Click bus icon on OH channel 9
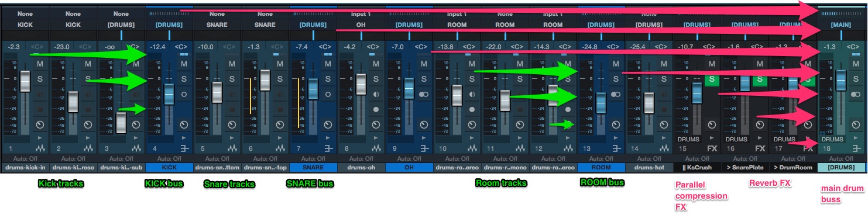The width and height of the screenshot is (868, 215). tap(424, 149)
